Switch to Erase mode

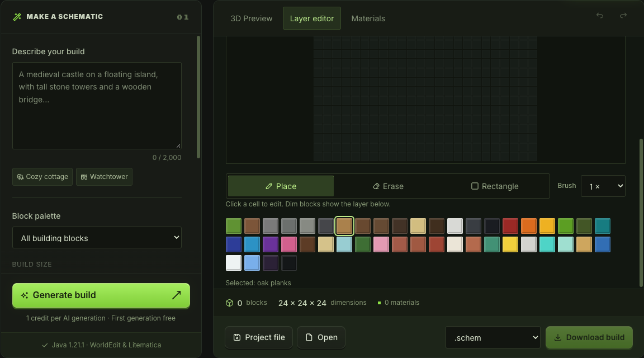[x=388, y=186]
